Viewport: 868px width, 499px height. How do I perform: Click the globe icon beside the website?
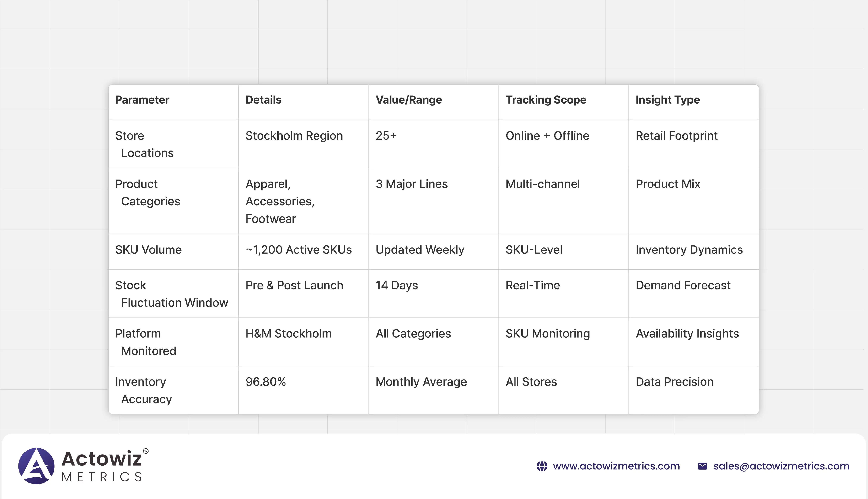click(542, 466)
